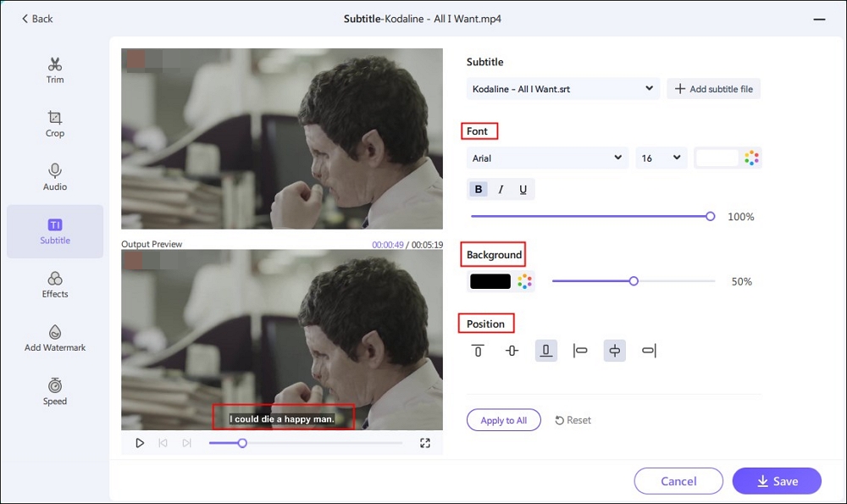Click the black background color swatch
Screen dimensions: 847x504
point(490,281)
